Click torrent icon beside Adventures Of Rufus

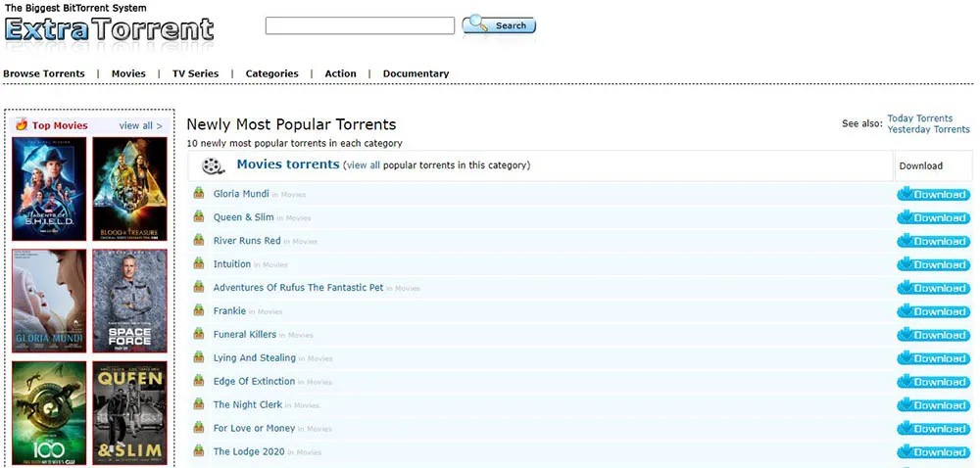coord(199,287)
